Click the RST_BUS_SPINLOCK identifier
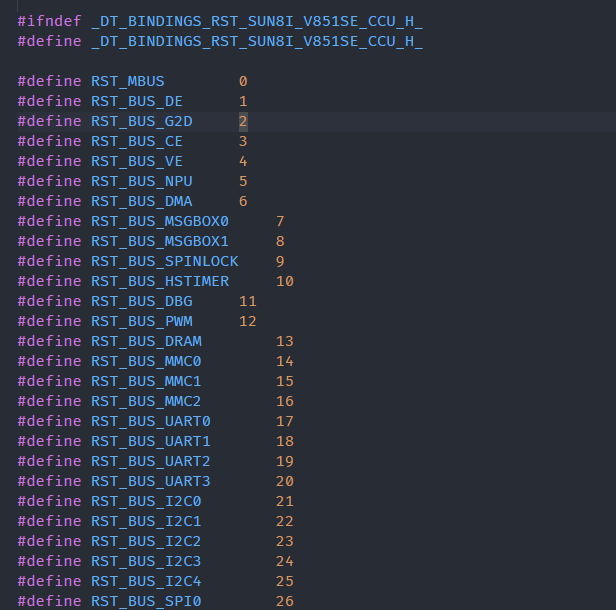 click(165, 262)
